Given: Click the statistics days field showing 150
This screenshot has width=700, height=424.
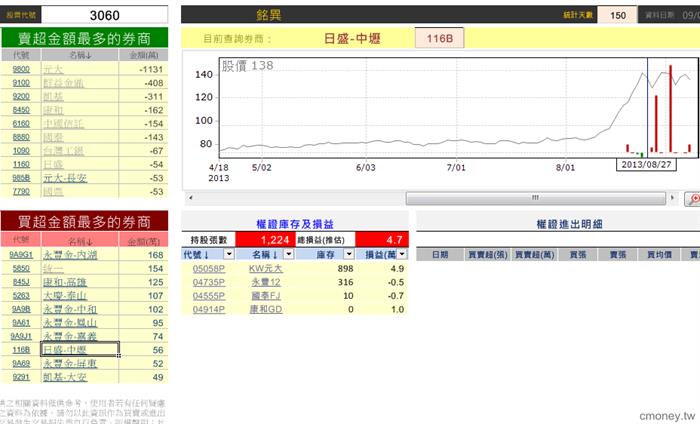Looking at the screenshot, I should click(617, 15).
